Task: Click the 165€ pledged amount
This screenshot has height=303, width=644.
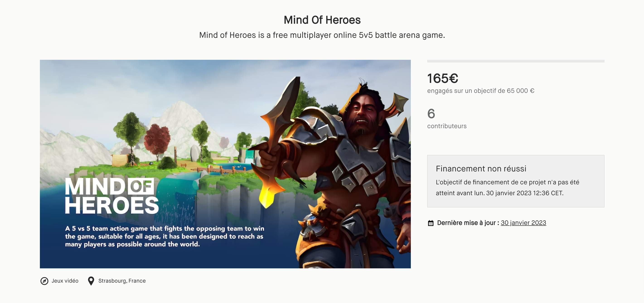Action: pos(443,78)
